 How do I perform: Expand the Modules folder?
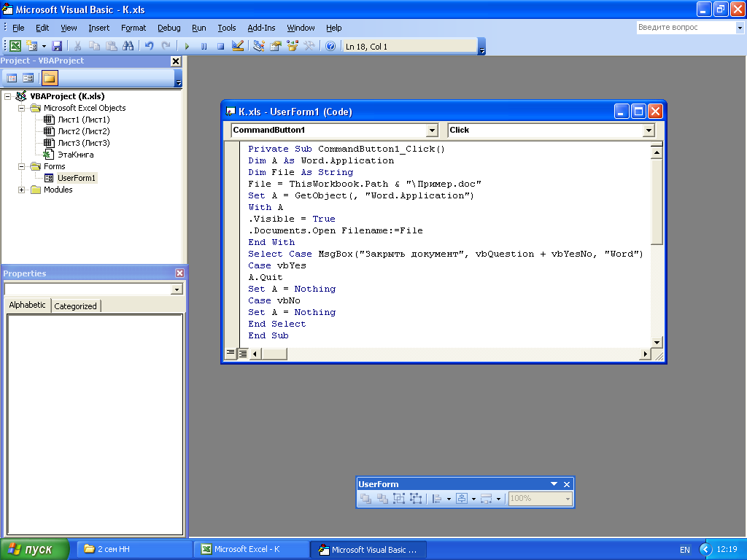click(x=21, y=190)
